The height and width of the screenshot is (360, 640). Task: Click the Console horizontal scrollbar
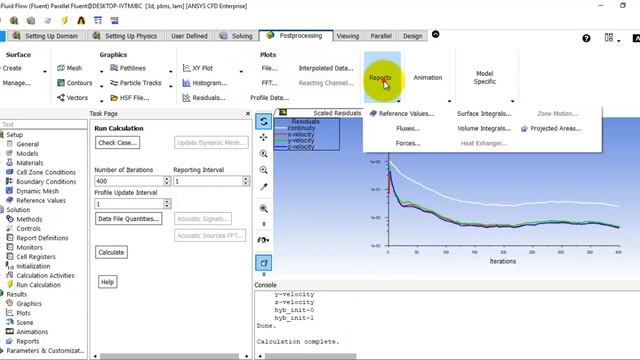click(x=310, y=356)
